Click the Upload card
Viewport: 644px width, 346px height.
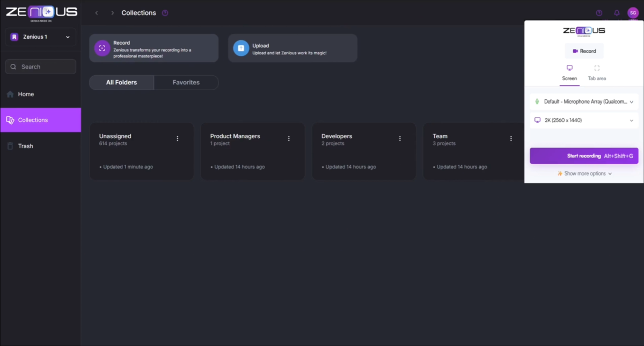[292, 48]
